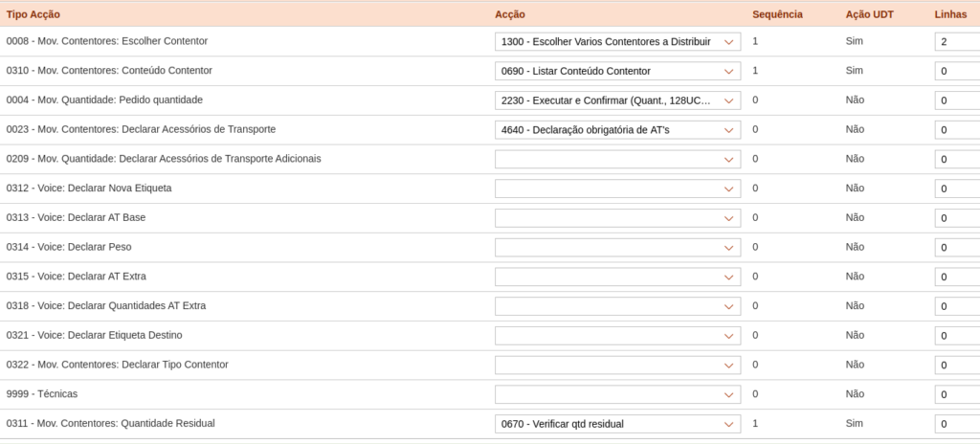The width and height of the screenshot is (980, 444).
Task: Click Linhas field in 0314 Declarar Peso row
Action: [957, 247]
